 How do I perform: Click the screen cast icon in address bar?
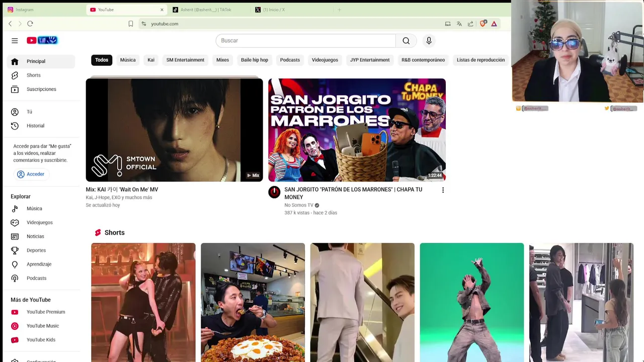448,24
